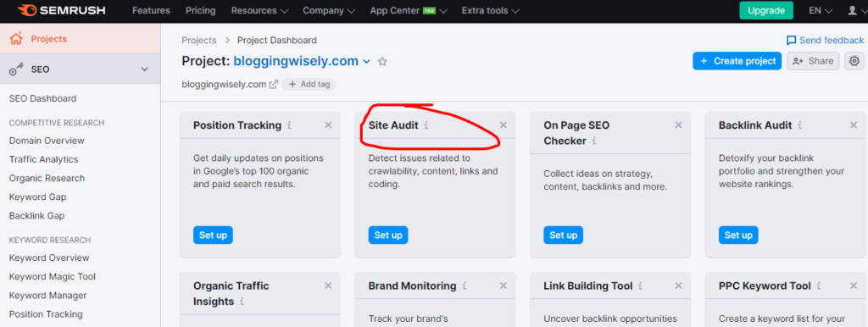Viewport: 868px width, 327px height.
Task: Click info icon beside Brand Monitoring
Action: point(464,286)
